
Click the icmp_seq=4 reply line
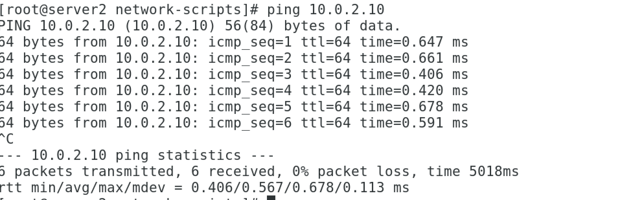click(234, 91)
